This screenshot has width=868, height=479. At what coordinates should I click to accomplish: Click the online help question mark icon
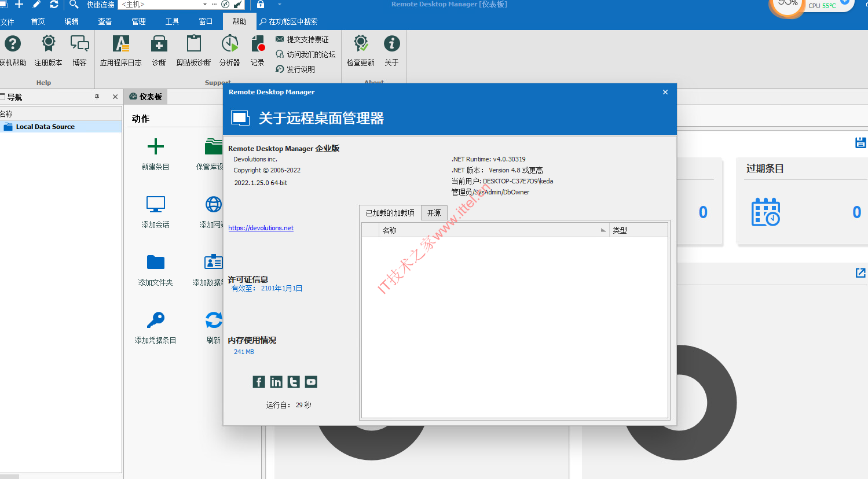click(12, 43)
